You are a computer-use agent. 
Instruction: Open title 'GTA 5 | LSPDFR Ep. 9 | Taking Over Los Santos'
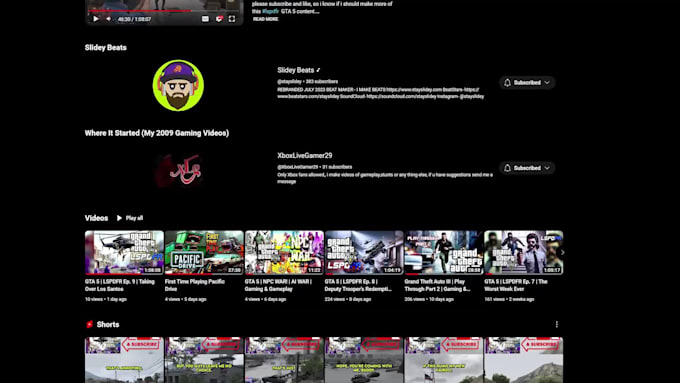(120, 285)
